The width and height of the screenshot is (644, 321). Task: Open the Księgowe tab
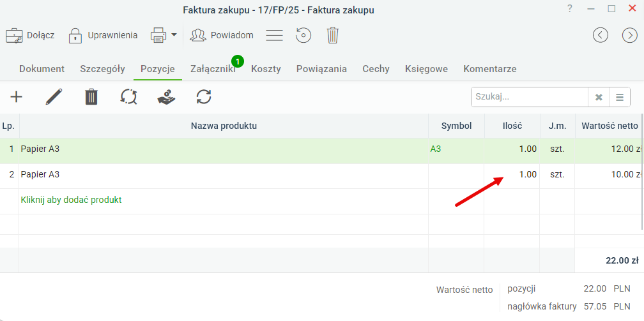coord(426,69)
